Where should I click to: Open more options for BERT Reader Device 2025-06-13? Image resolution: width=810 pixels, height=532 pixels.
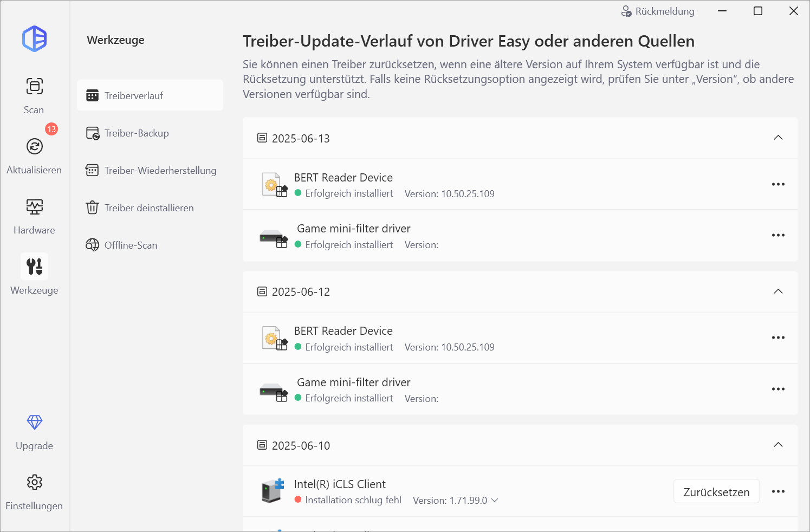coord(778,184)
